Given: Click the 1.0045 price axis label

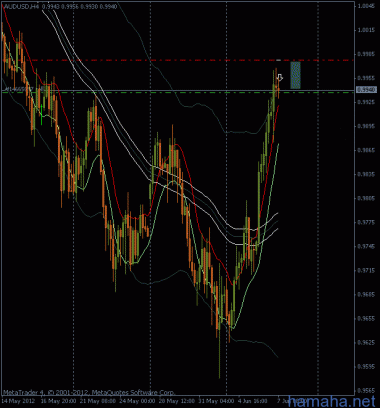Looking at the screenshot, I should 366,6.
